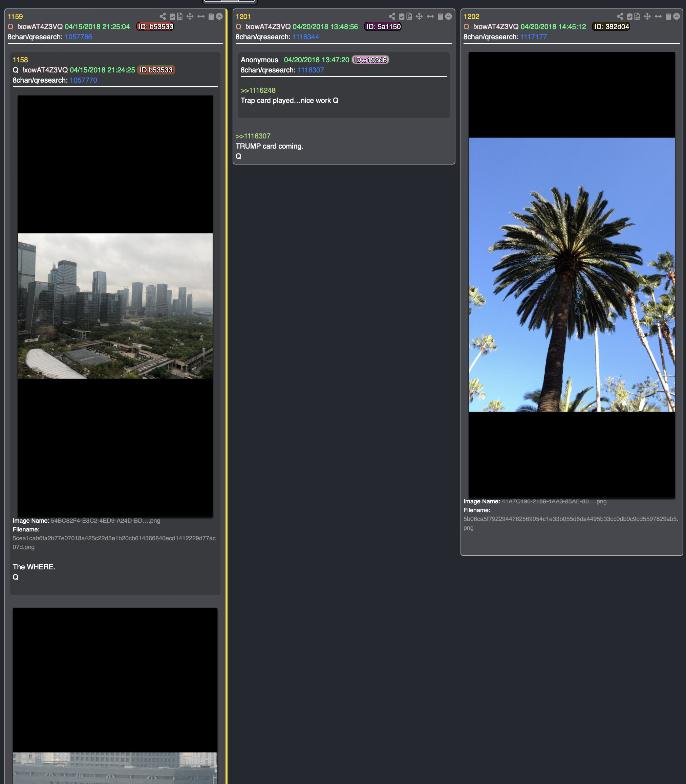Click the clipboard icon on post 1159
This screenshot has height=784, width=686.
pyautogui.click(x=211, y=17)
